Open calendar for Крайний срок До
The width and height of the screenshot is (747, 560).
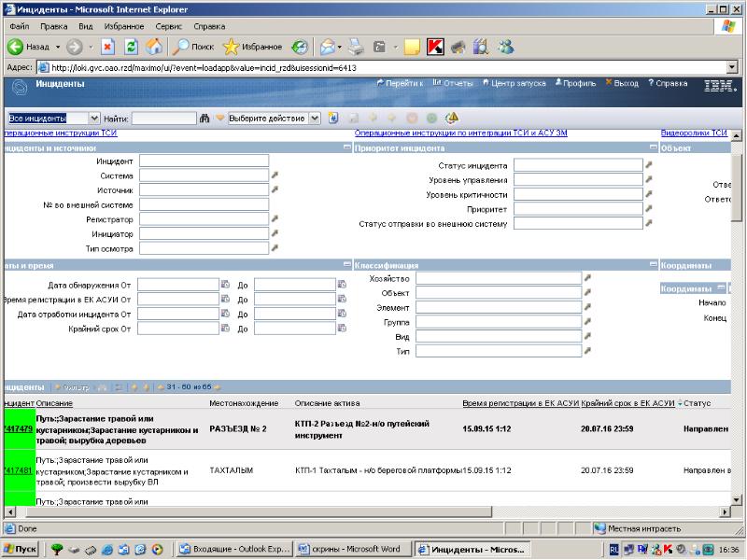click(342, 329)
